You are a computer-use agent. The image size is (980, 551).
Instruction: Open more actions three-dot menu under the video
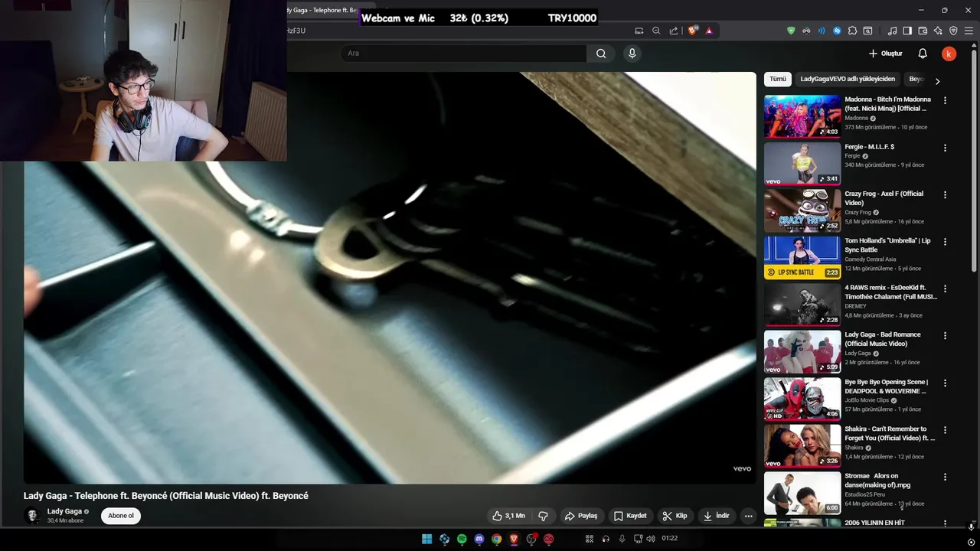(748, 516)
